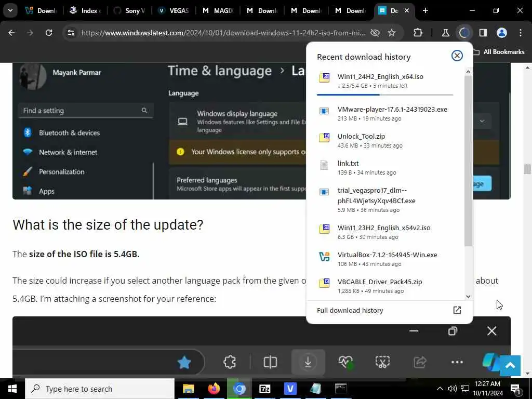Viewport: 532px width, 399px height.
Task: Open link.txt from download list
Action: 385,168
